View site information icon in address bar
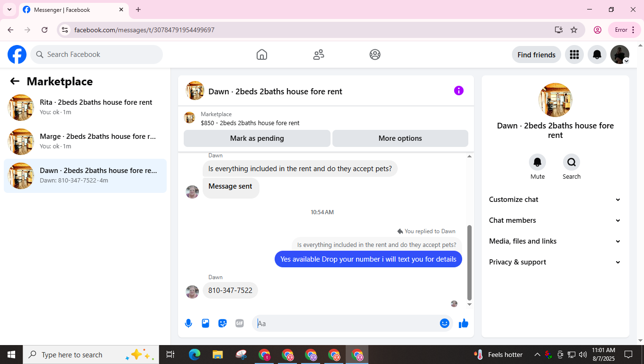The width and height of the screenshot is (644, 364). 65,30
